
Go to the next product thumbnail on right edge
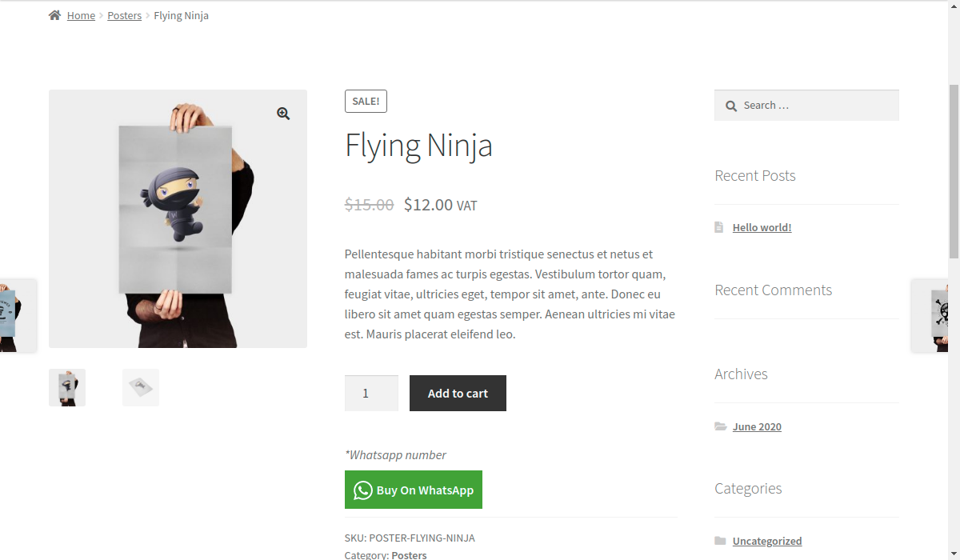tap(930, 315)
